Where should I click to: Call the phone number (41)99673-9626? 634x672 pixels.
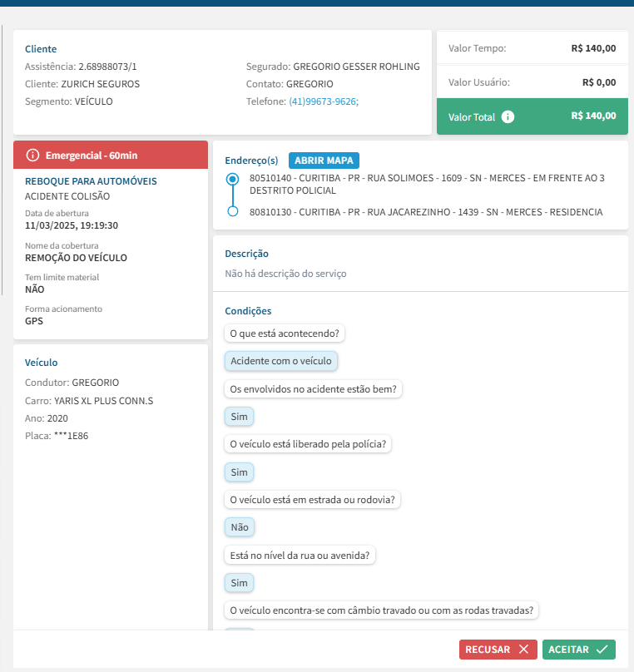[x=323, y=101]
